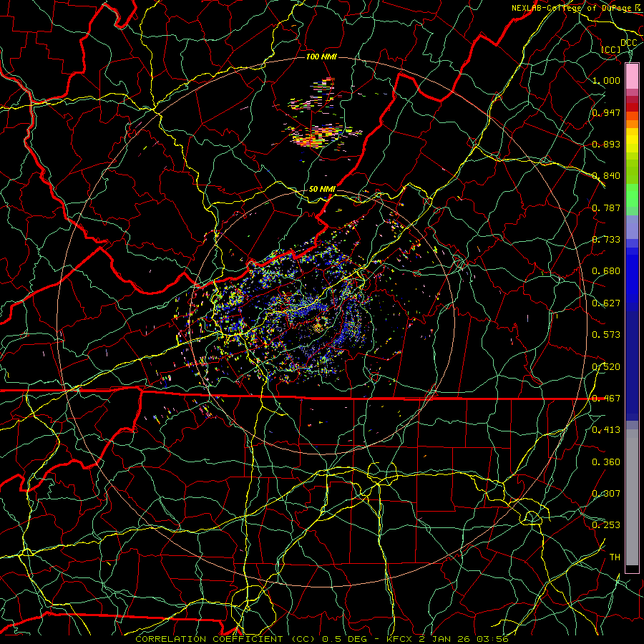
Task: Click the 0.573 scale value
Action: 606,335
